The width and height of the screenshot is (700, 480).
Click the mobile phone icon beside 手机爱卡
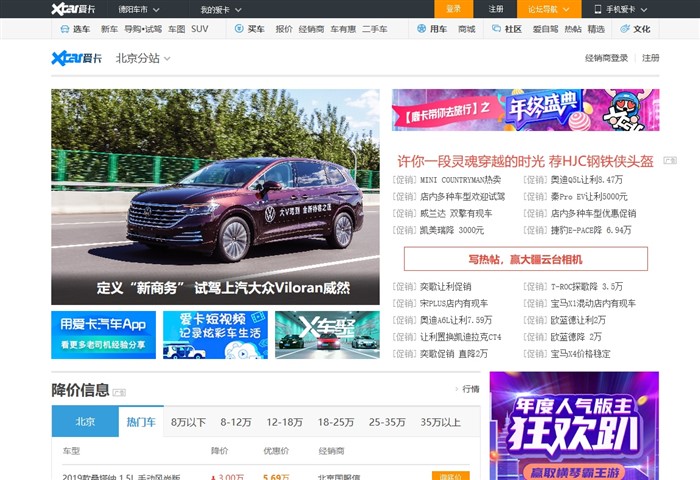598,9
